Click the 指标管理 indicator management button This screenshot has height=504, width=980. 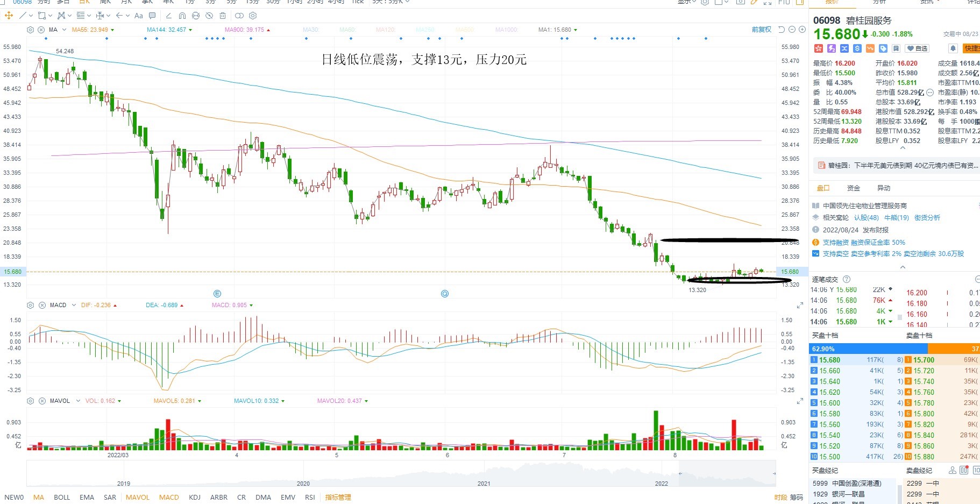click(x=338, y=497)
